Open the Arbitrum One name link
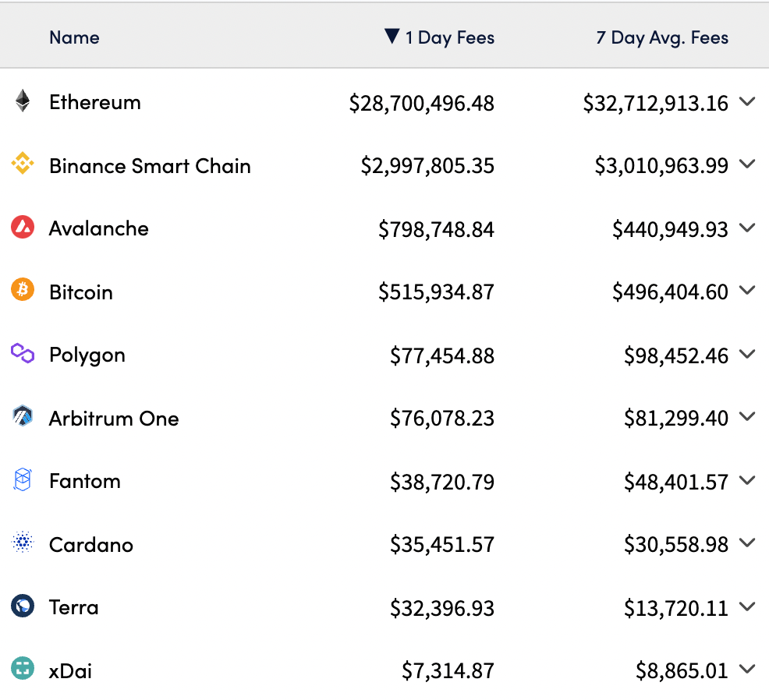This screenshot has width=769, height=700. point(114,419)
